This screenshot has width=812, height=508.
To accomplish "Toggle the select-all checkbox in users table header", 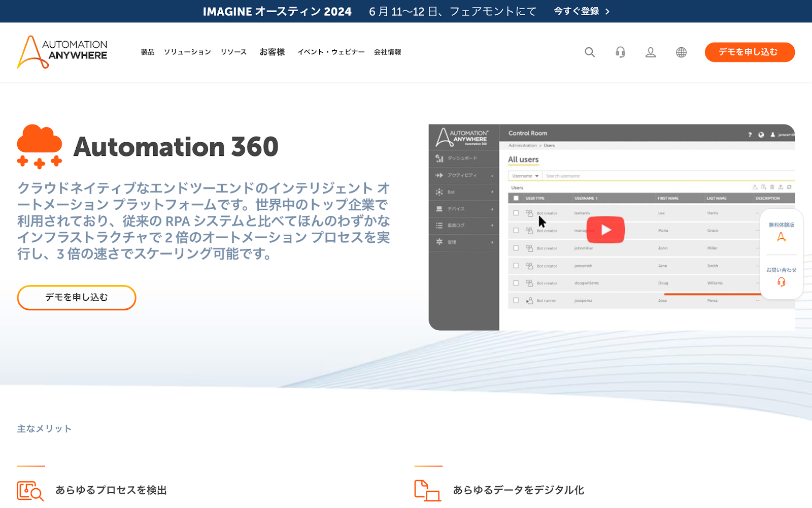I will pos(516,198).
